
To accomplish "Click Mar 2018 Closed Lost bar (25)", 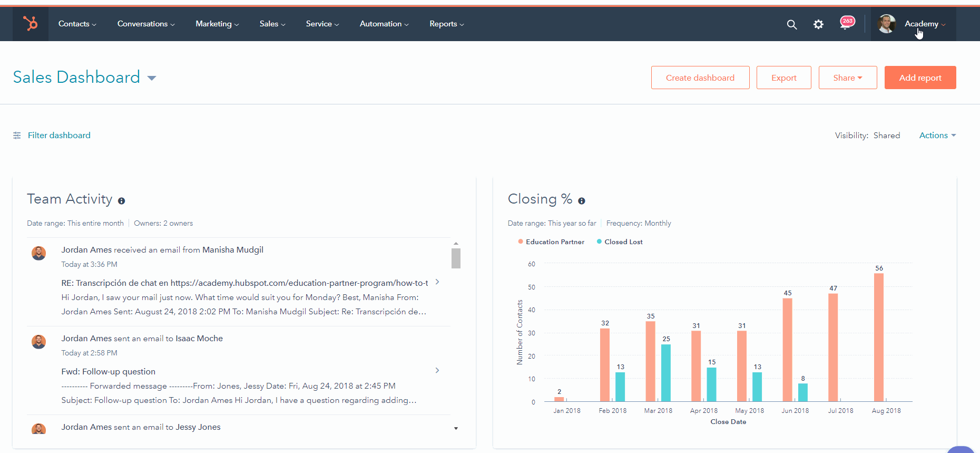I will tap(666, 373).
